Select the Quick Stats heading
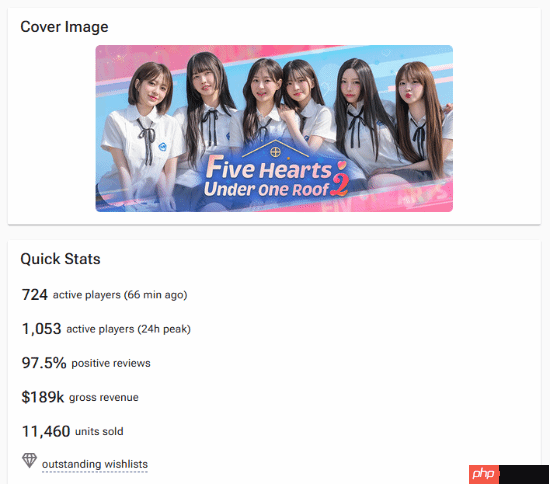550x484 pixels. pyautogui.click(x=60, y=259)
